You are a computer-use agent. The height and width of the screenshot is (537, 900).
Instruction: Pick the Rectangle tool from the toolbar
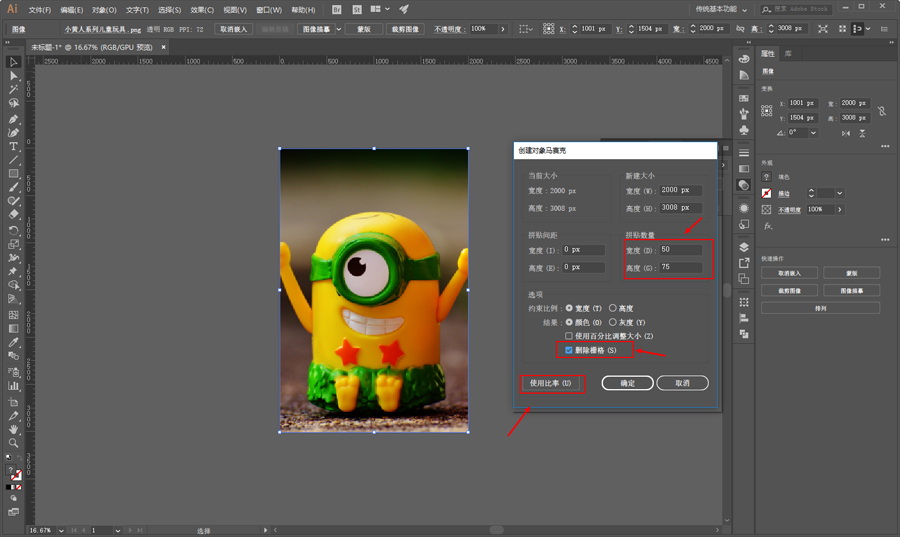pos(14,174)
